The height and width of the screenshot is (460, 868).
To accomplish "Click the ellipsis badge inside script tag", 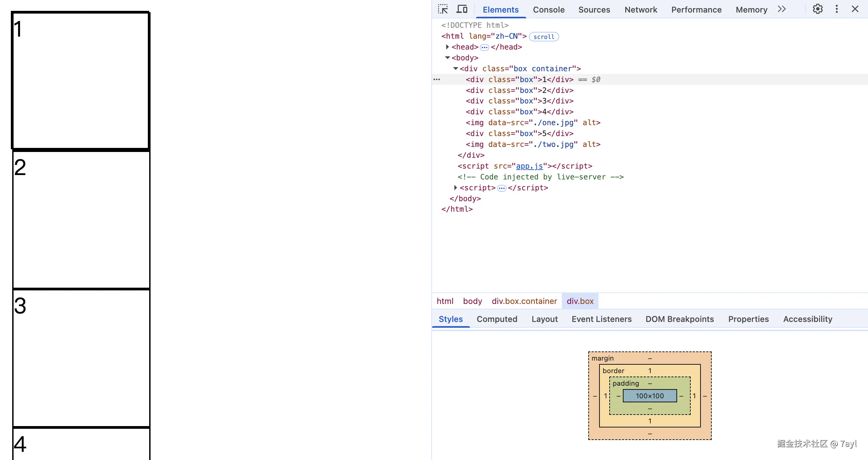I will point(501,188).
